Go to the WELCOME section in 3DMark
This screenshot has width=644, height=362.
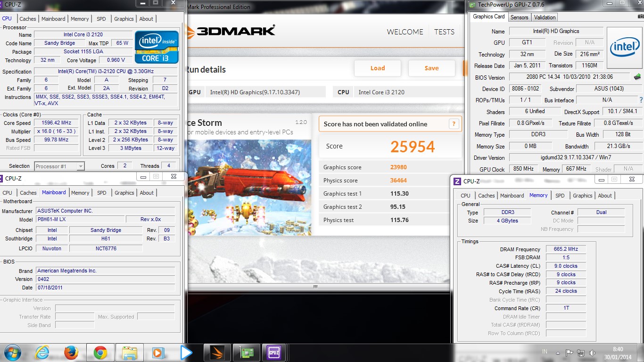click(405, 32)
